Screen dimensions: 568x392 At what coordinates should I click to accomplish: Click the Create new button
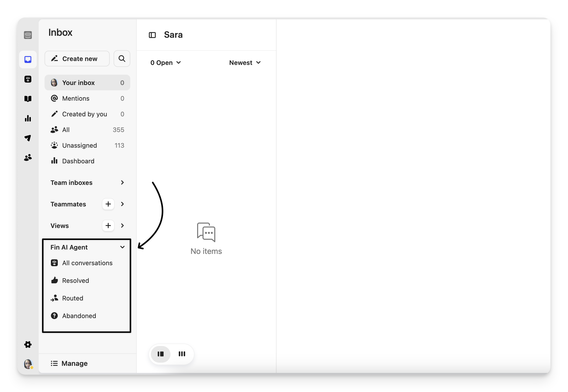(77, 59)
